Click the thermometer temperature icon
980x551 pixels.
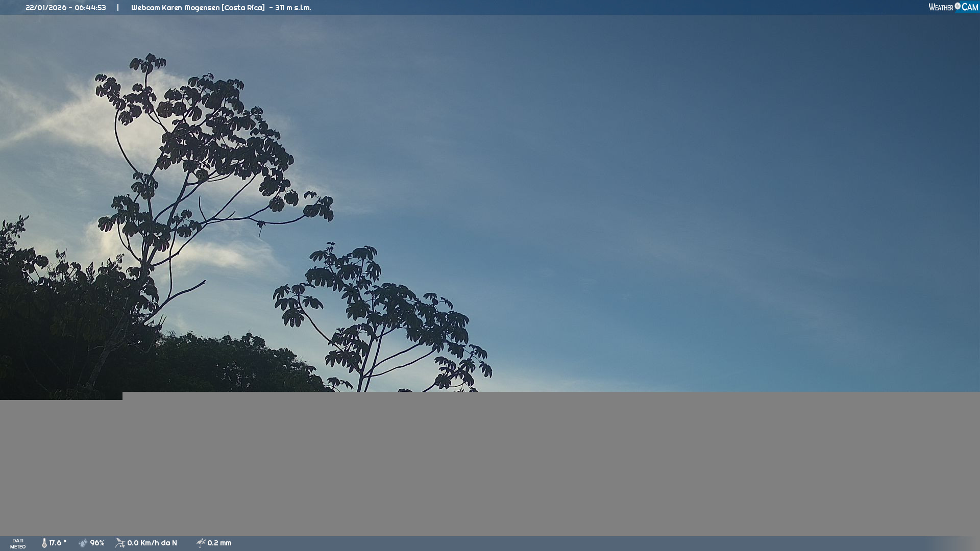coord(44,543)
